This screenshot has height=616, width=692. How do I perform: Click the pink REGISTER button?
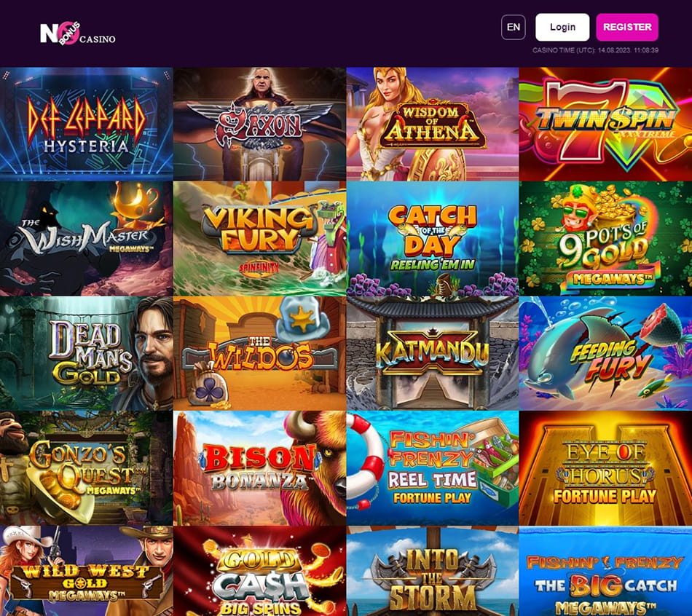pos(627,28)
